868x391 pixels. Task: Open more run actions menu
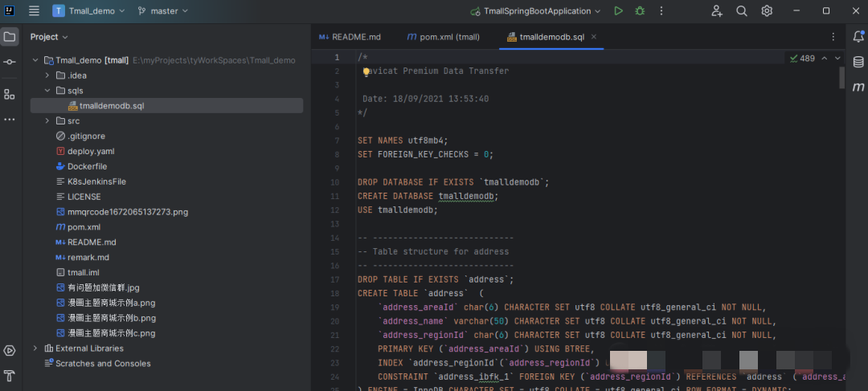coord(661,11)
